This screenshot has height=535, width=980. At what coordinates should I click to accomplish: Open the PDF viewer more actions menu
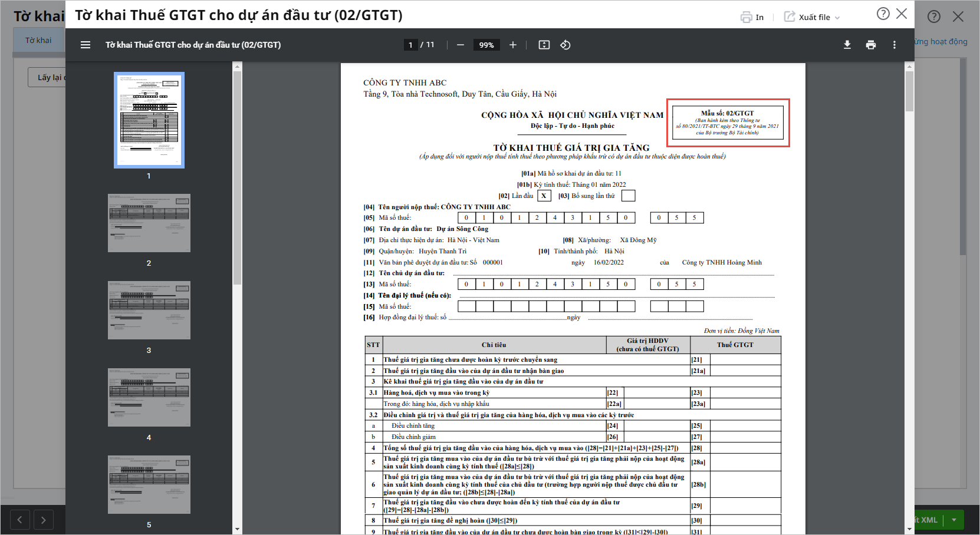pyautogui.click(x=895, y=45)
